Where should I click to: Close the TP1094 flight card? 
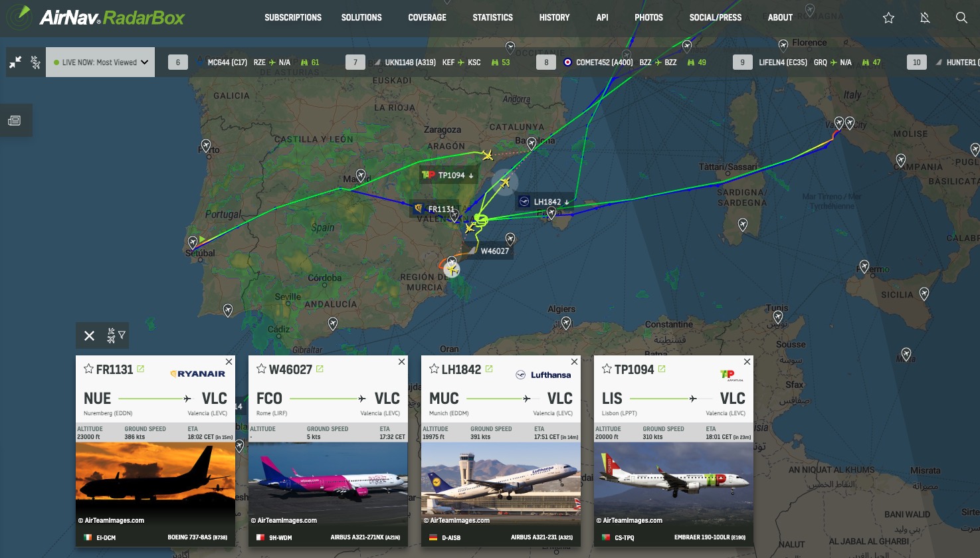point(747,362)
